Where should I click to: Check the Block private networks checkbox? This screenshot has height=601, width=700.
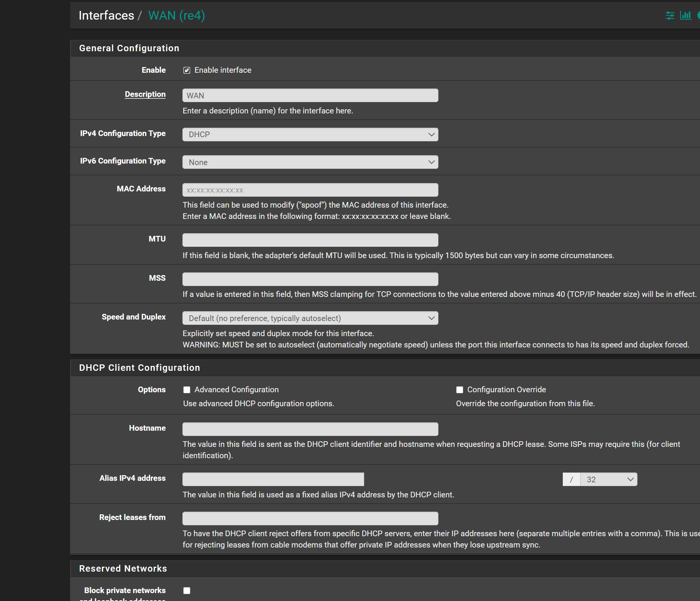pos(187,590)
